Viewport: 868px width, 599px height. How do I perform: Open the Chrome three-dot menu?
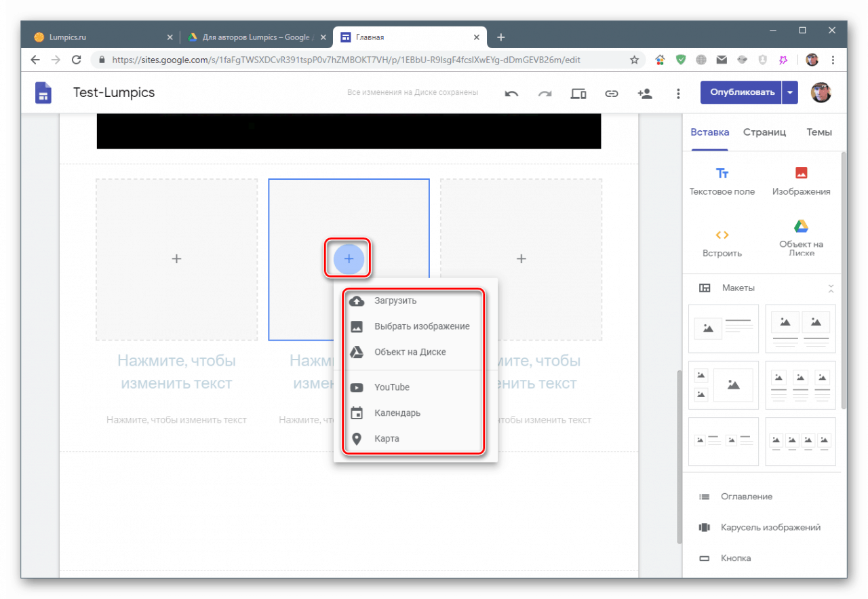(x=833, y=60)
